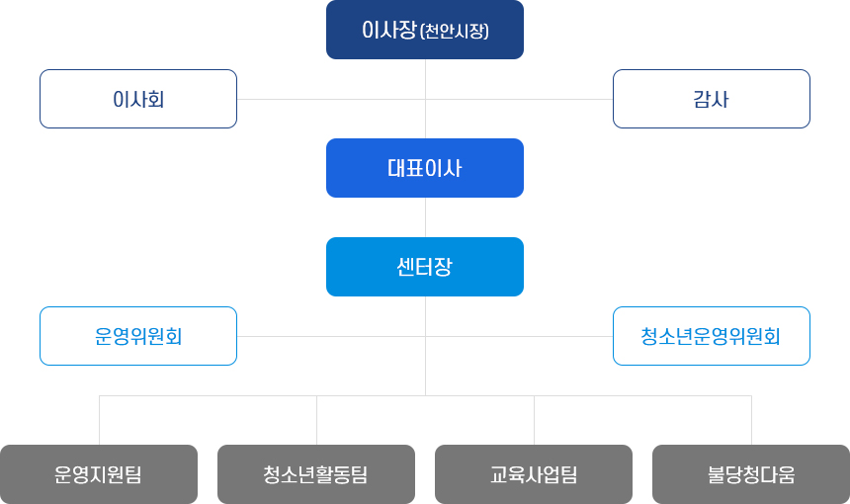Open the 청소년운영위원회 box
The image size is (850, 504).
(x=712, y=336)
